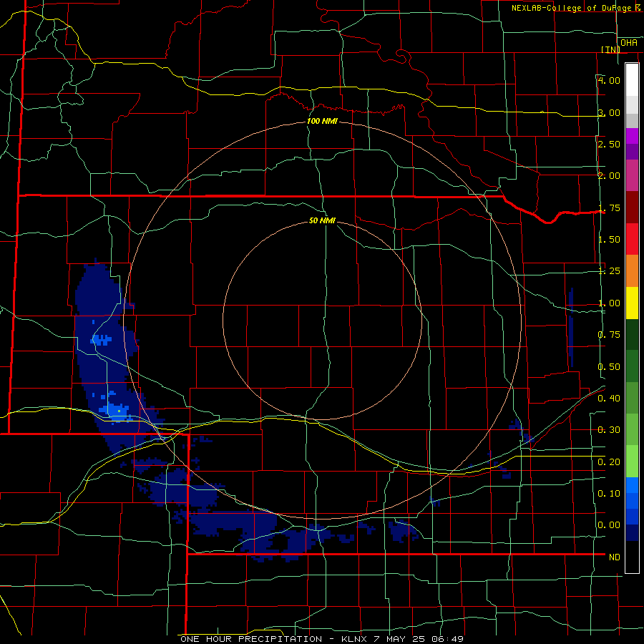The height and width of the screenshot is (644, 644).
Task: Click the yellow 1.00 inch legend swatch
Action: tap(632, 303)
